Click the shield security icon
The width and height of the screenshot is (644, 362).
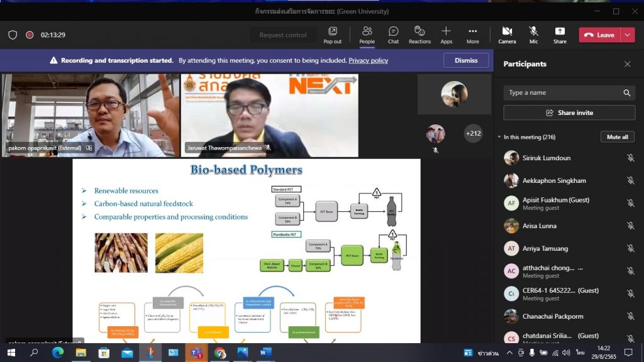13,35
